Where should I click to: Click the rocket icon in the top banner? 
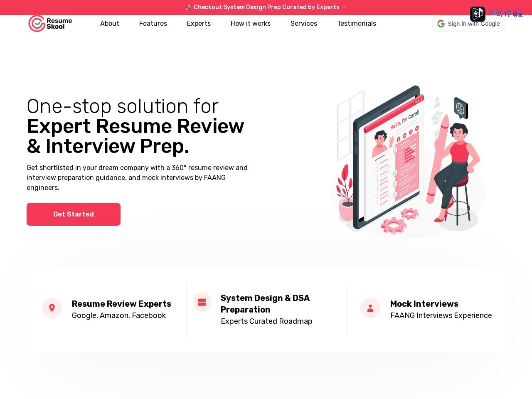point(189,7)
